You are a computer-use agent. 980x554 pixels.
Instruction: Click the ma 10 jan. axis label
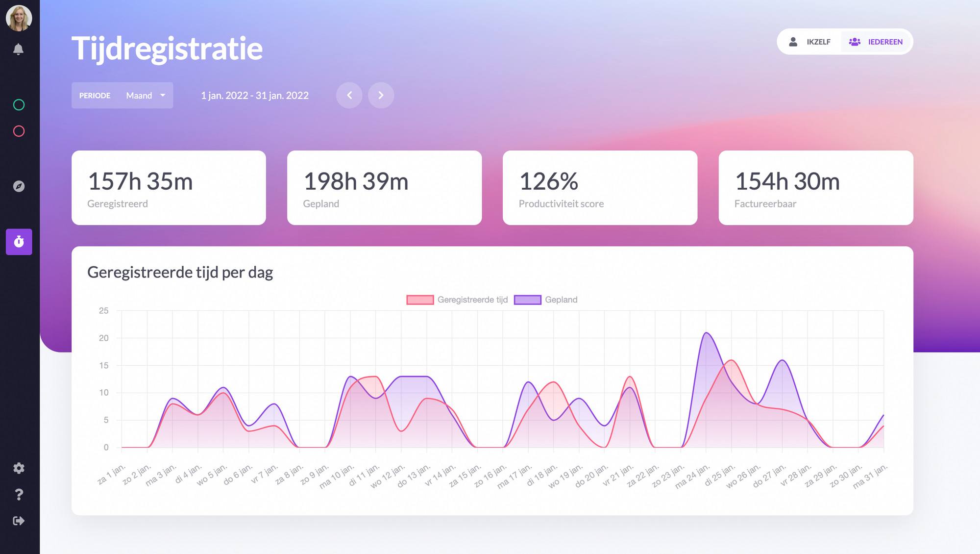(337, 476)
